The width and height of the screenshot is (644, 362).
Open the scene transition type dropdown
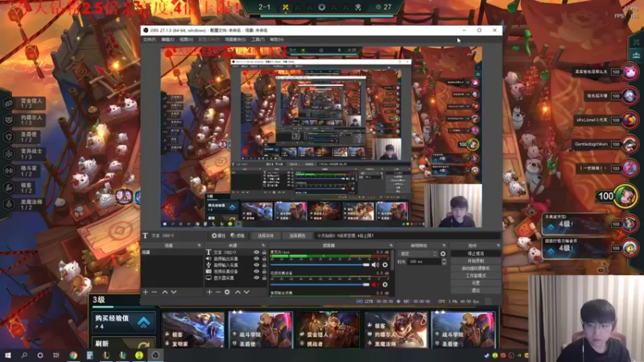(418, 253)
